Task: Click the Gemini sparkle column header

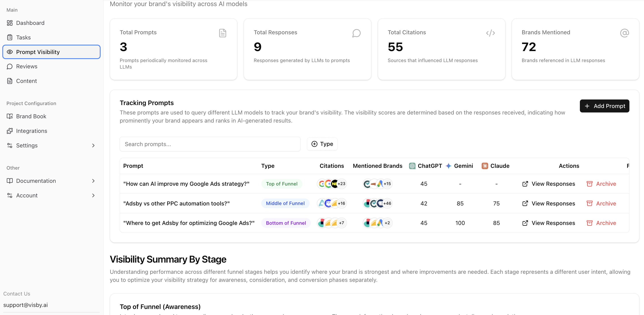Action: (x=448, y=166)
